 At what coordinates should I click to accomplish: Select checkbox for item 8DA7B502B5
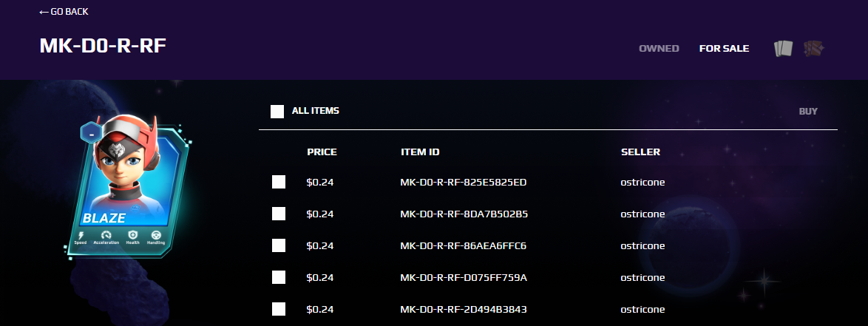(x=279, y=214)
